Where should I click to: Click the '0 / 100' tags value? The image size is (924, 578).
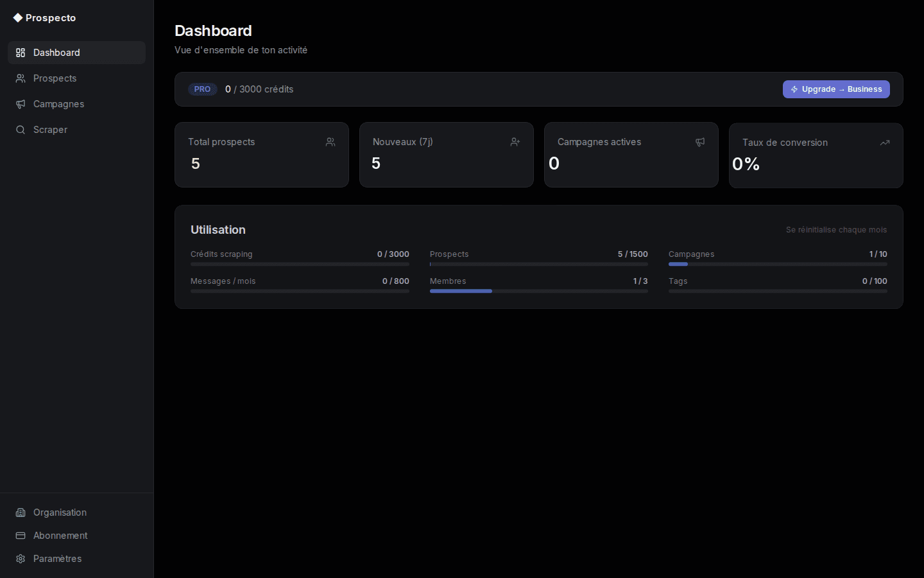click(875, 281)
